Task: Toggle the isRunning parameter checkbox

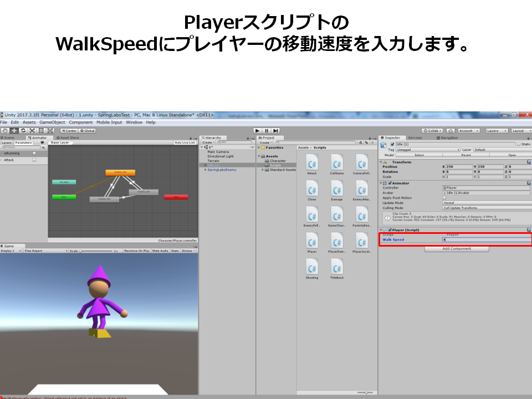Action: tap(34, 154)
